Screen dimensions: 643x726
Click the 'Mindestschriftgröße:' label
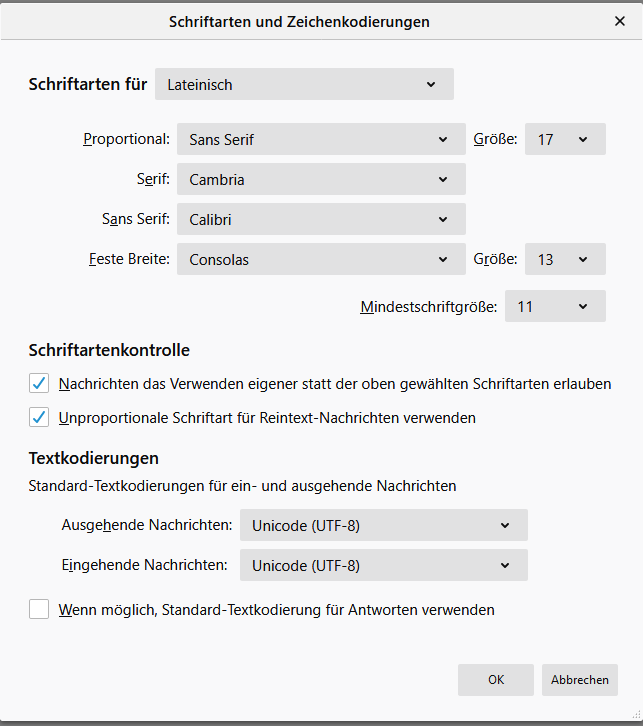pyautogui.click(x=428, y=307)
